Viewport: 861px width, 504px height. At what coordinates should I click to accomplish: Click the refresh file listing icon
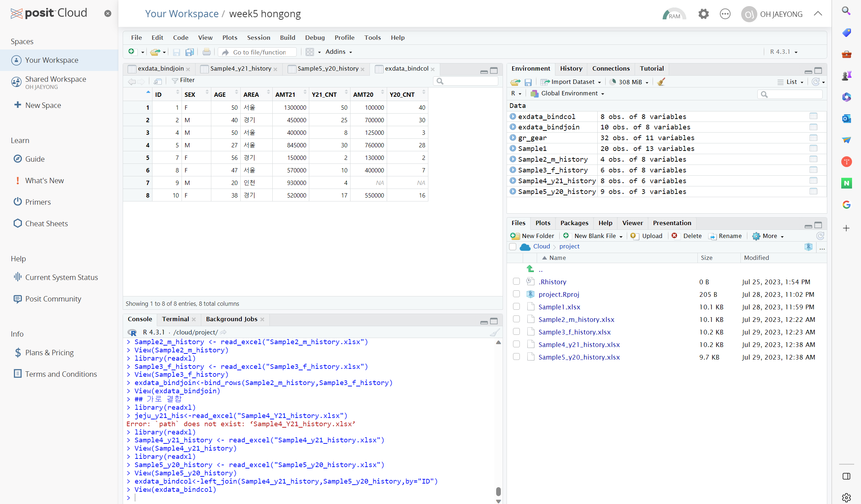click(820, 236)
